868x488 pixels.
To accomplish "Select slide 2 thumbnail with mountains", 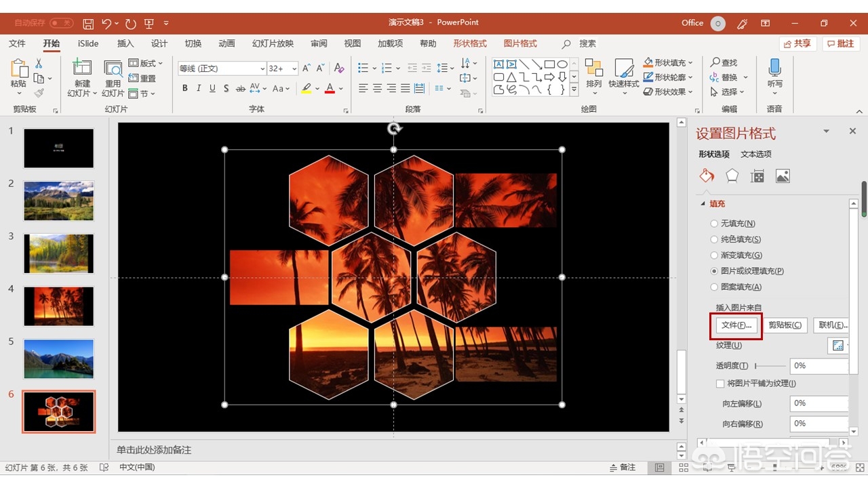I will 59,201.
